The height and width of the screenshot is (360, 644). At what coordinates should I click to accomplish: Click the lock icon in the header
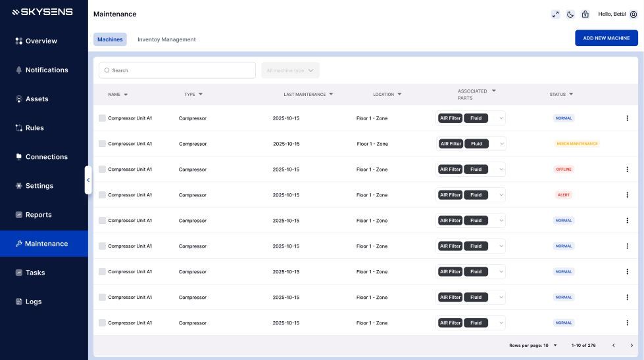click(x=585, y=14)
